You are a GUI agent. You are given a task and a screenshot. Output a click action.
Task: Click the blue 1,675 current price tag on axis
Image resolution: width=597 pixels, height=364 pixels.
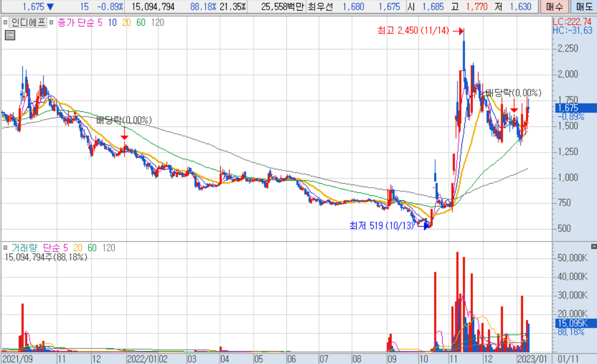pos(576,108)
